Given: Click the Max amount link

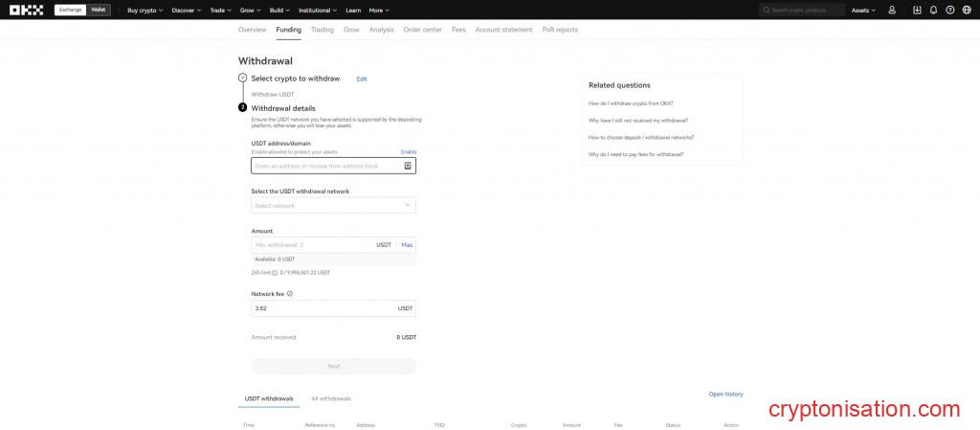Looking at the screenshot, I should (x=407, y=245).
